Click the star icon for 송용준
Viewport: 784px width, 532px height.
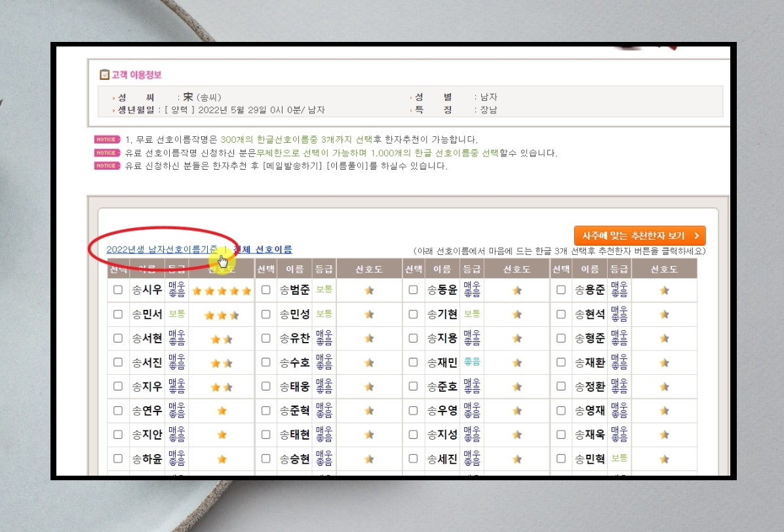[664, 290]
